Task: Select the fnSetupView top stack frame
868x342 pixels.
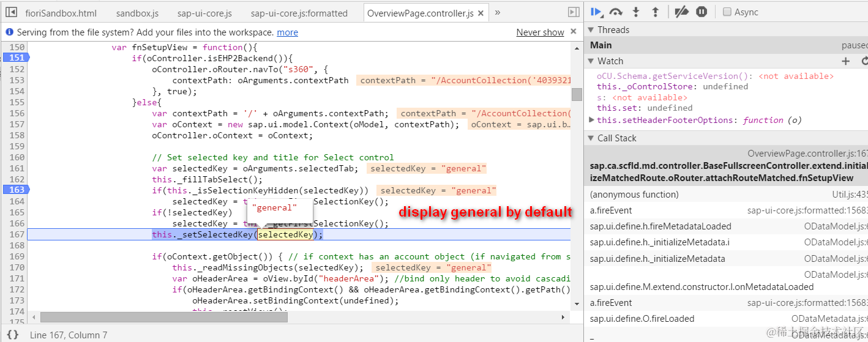Action: [x=727, y=166]
